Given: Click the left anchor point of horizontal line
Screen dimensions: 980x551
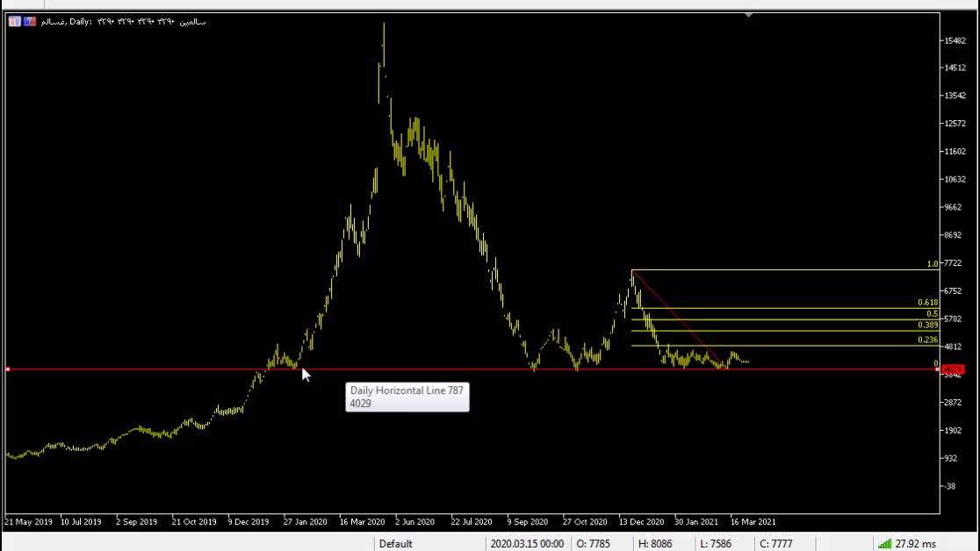Looking at the screenshot, I should (x=7, y=369).
